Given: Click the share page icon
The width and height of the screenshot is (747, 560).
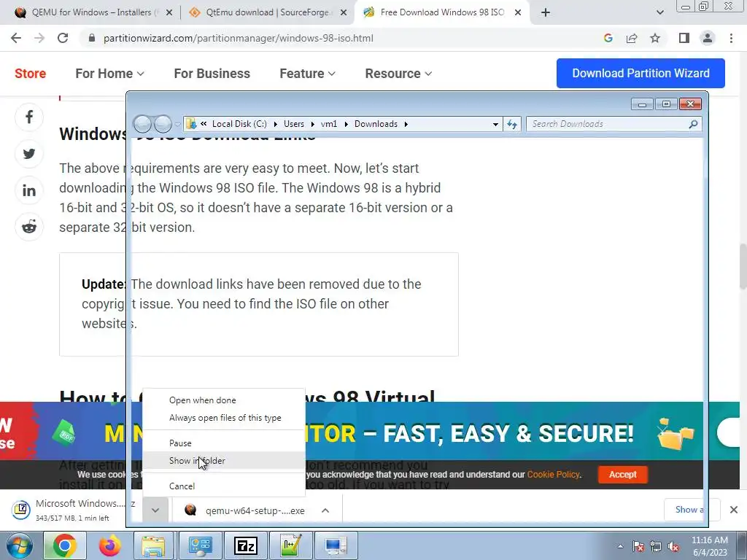Looking at the screenshot, I should pos(632,38).
